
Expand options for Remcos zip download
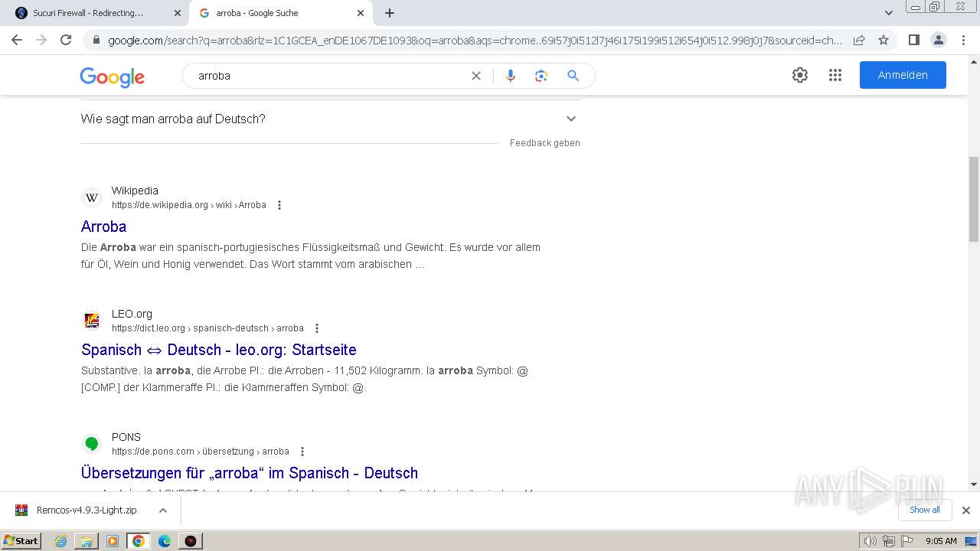[162, 510]
